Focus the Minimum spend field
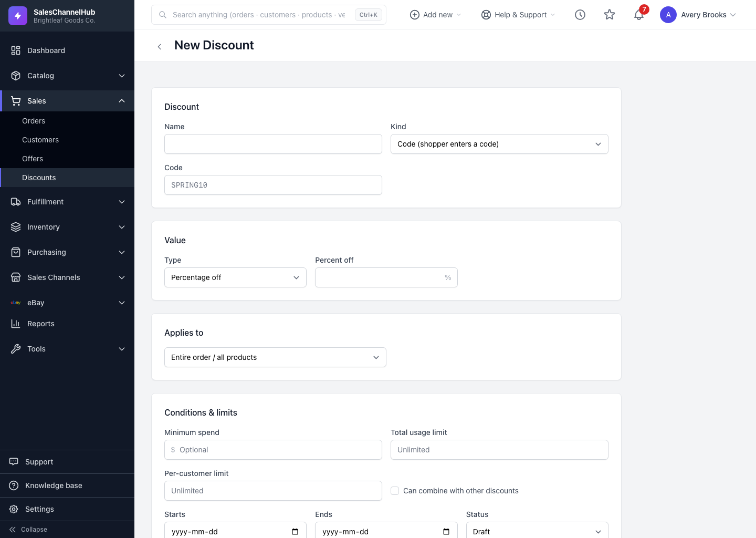Image resolution: width=756 pixels, height=538 pixels. tap(273, 450)
